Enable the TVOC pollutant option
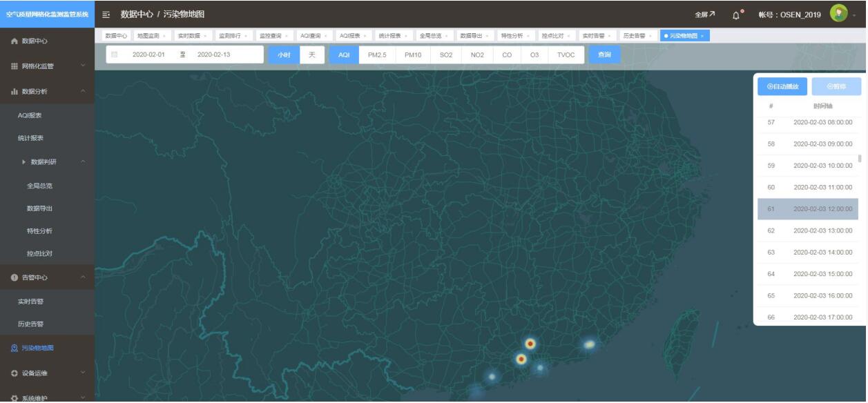The image size is (868, 403). [x=565, y=53]
